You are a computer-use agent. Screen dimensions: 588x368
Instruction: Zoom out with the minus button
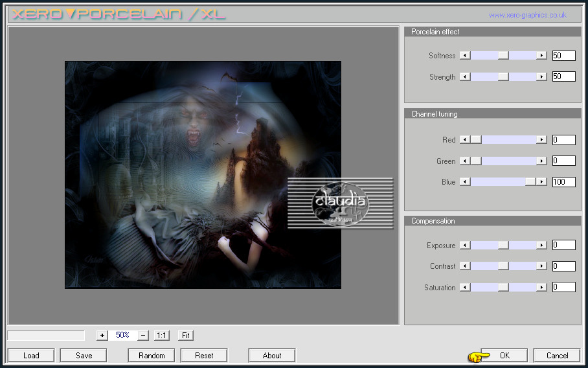point(143,336)
